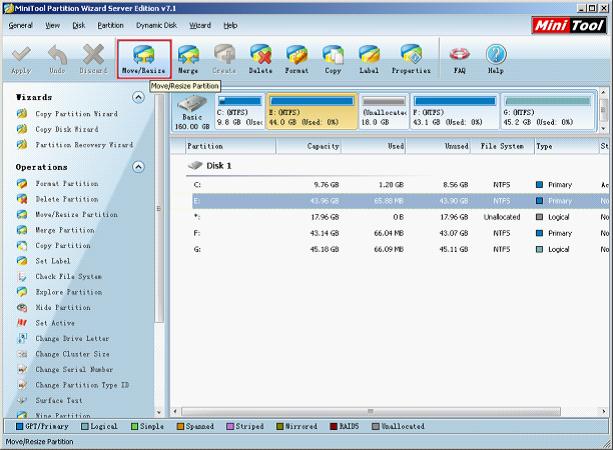This screenshot has height=450, width=613.
Task: Open the View menu
Action: (x=52, y=25)
